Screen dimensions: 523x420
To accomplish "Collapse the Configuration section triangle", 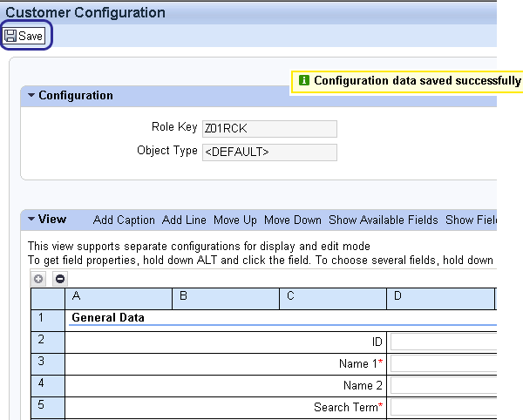I will tap(31, 96).
